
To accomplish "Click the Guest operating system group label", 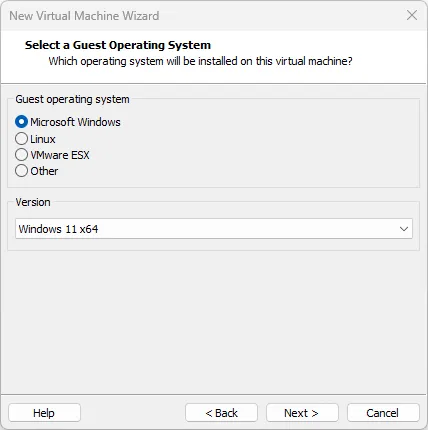I will 72,99.
